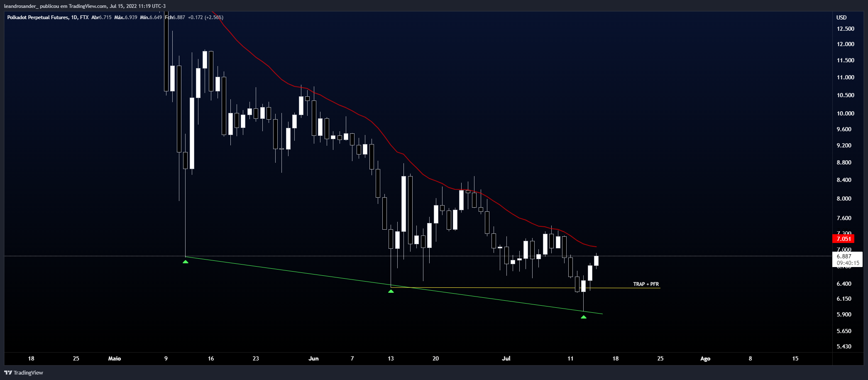
Task: Click the 5.430 price axis label
Action: [844, 346]
